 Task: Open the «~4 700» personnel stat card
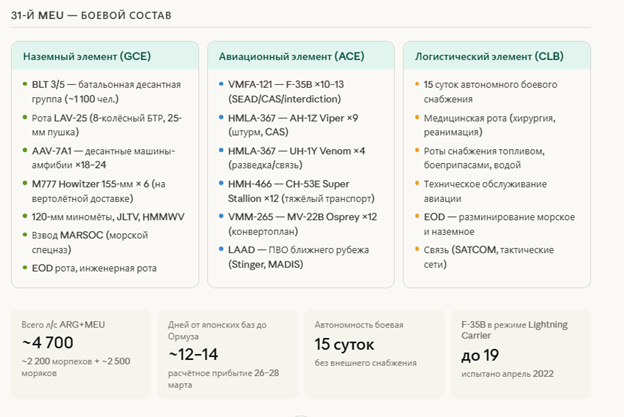coord(79,352)
